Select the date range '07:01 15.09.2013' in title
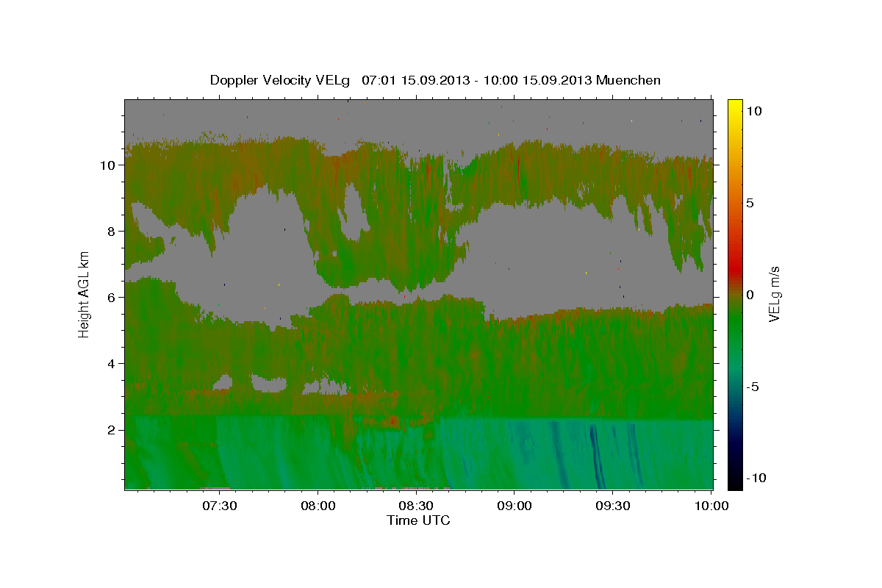 414,80
